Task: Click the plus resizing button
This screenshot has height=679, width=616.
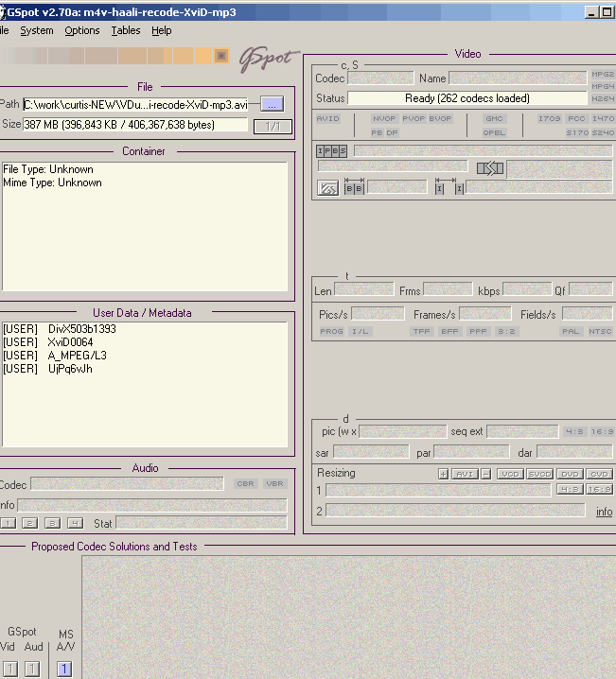Action: click(443, 474)
